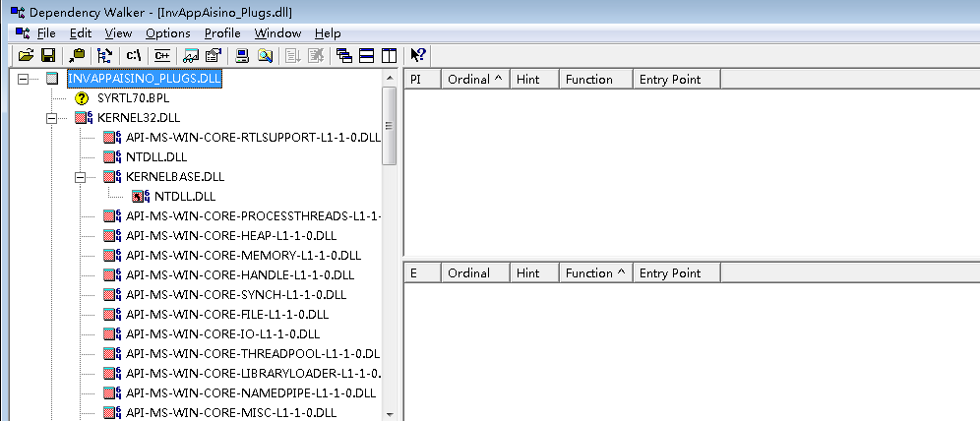Viewport: 980px width, 421px height.
Task: Select API-MS-WIN-CORE-PROCESSTHREADS module row
Action: [253, 216]
